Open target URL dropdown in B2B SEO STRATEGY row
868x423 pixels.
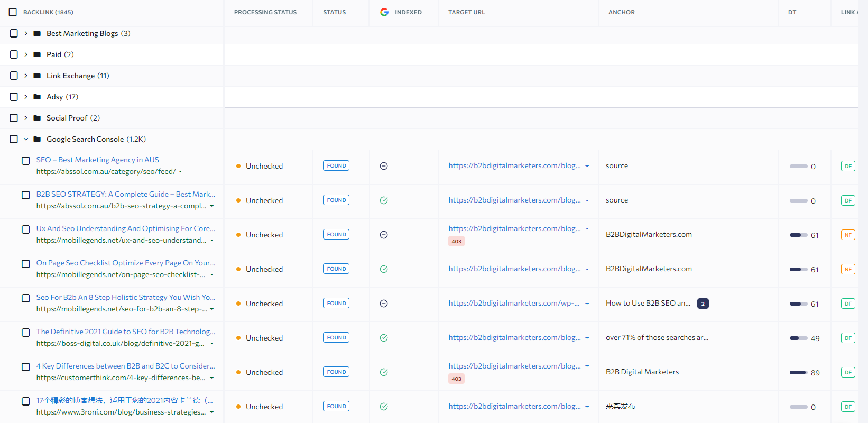587,200
